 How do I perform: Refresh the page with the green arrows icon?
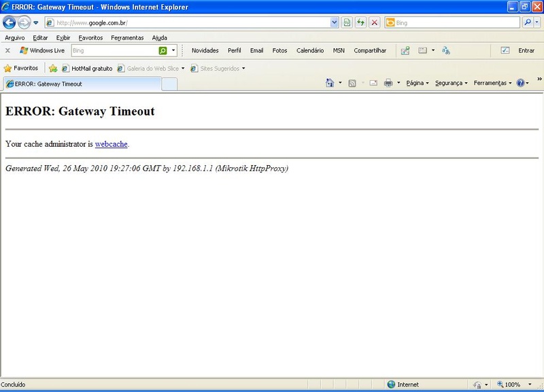coord(360,23)
